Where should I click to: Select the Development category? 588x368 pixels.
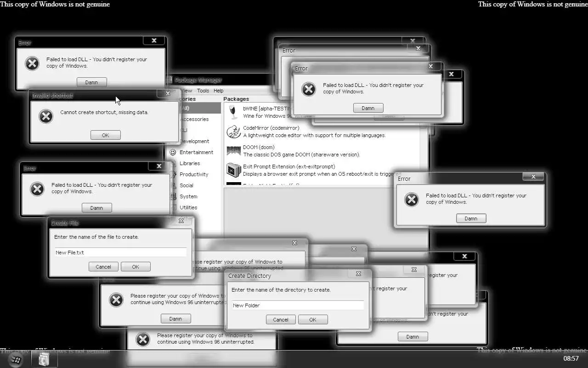click(194, 141)
